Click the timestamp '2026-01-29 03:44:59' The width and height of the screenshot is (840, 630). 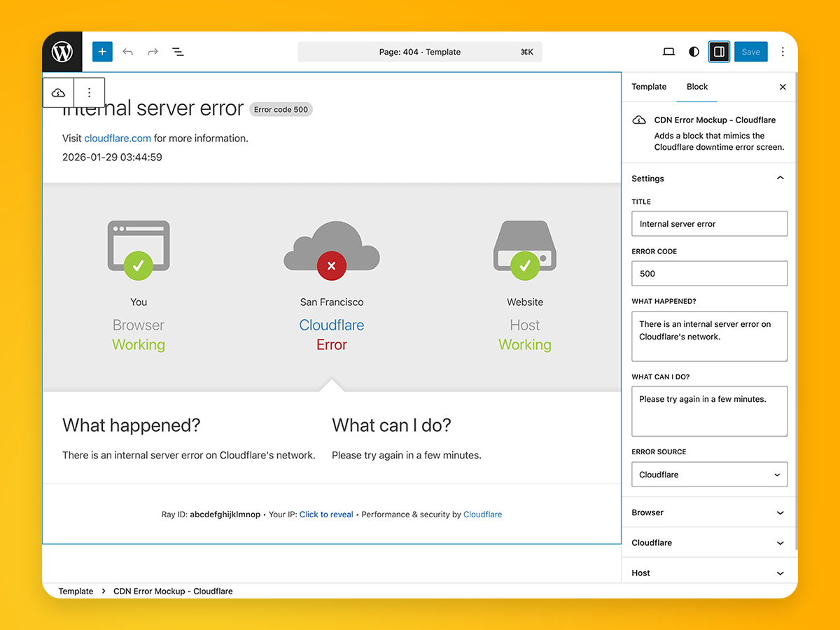112,157
